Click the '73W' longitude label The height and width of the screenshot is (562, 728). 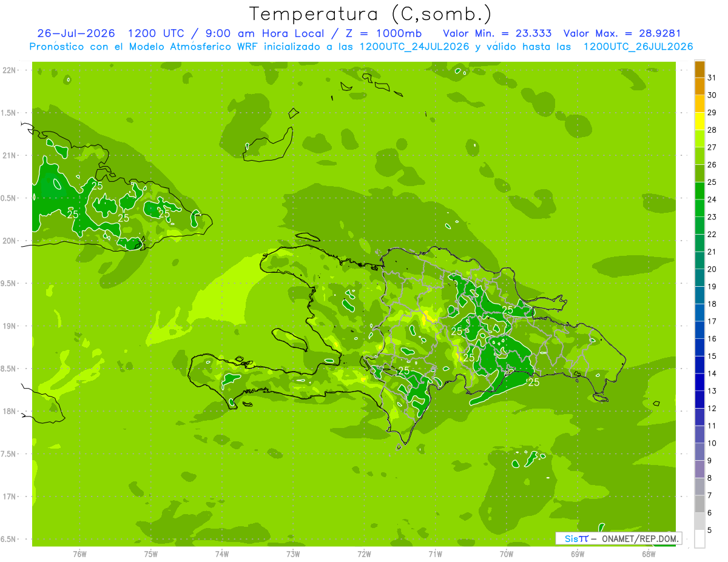pos(293,554)
